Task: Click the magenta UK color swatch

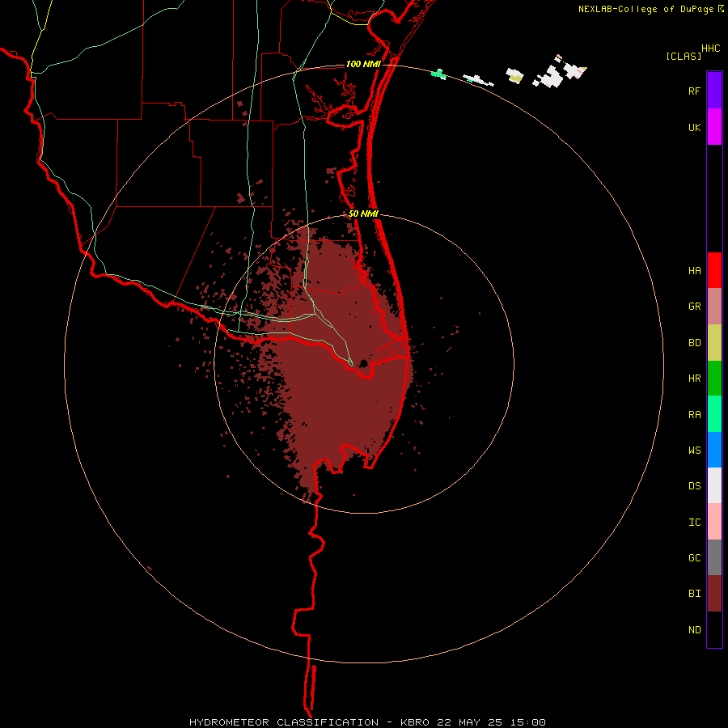Action: click(x=714, y=127)
